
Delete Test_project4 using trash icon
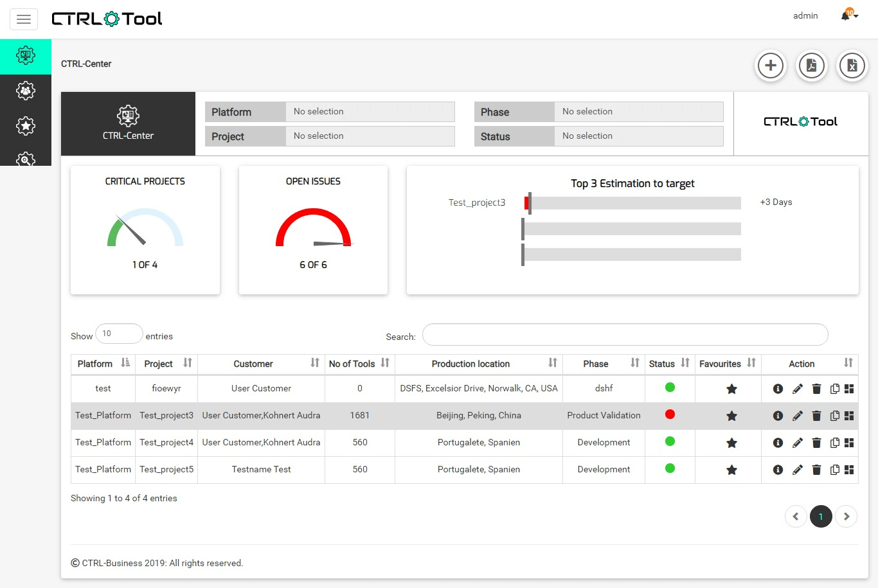(816, 443)
